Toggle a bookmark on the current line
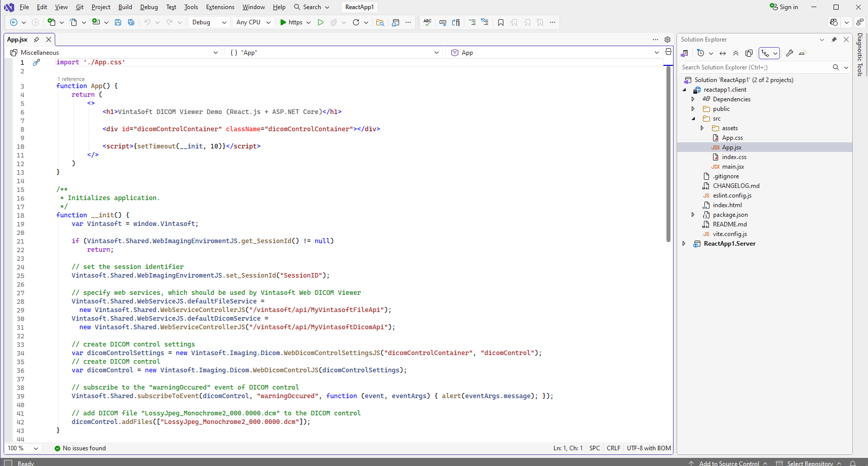Screen dimensions: 868x466 tap(501, 22)
